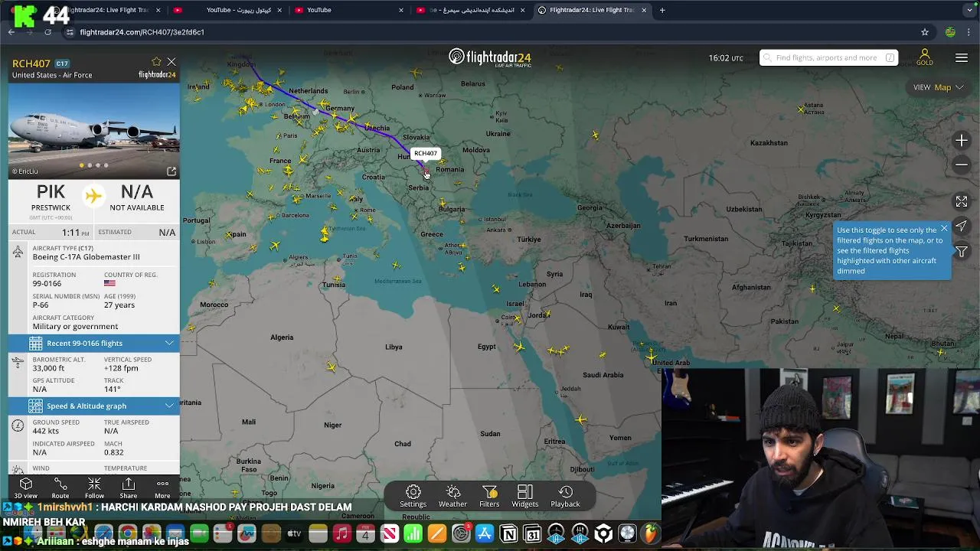Image resolution: width=980 pixels, height=551 pixels.
Task: Click the Flightradar24 logo at top
Action: (490, 57)
